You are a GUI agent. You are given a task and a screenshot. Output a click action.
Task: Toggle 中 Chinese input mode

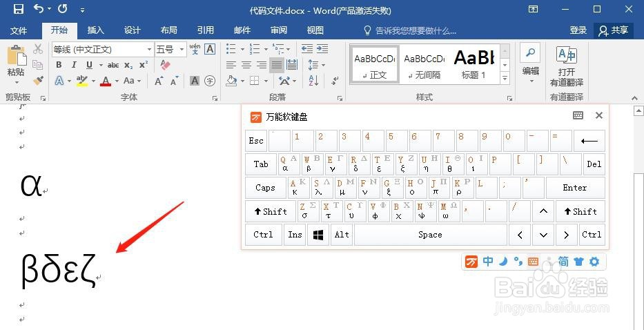click(488, 262)
